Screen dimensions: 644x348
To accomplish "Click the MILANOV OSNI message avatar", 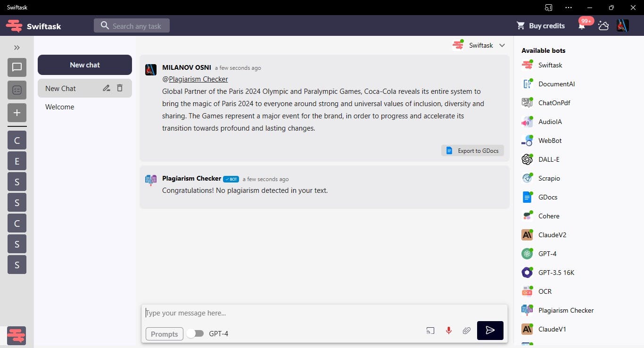I will click(x=151, y=70).
